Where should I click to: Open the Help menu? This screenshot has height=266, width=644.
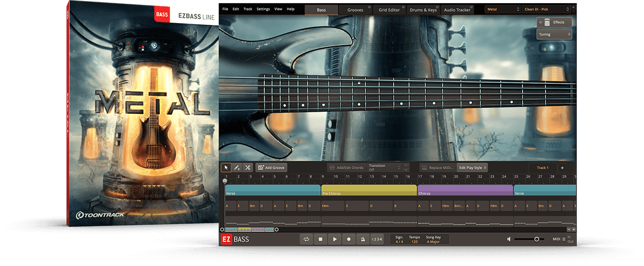click(290, 9)
